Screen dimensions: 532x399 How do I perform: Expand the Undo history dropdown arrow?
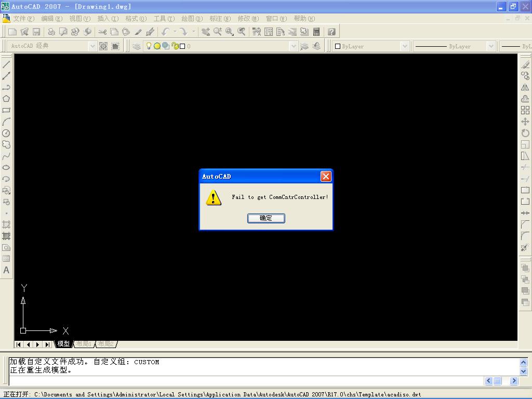[175, 32]
